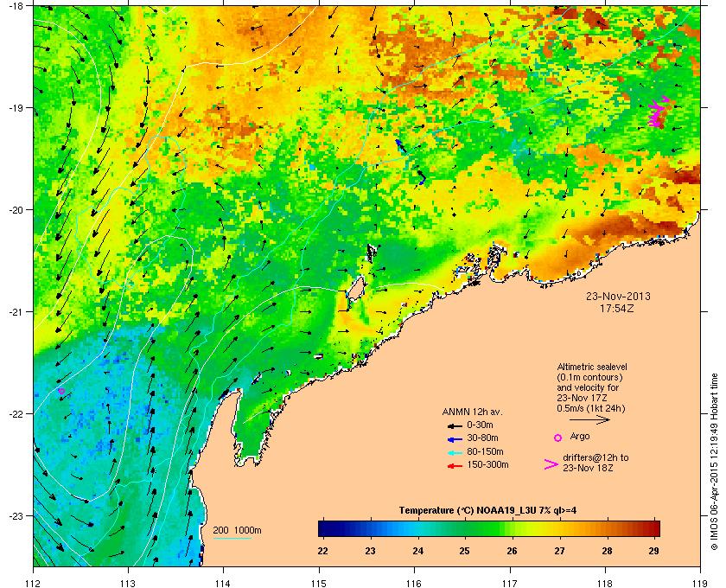Click the magenta drifters chevron legend symbol
Image resolution: width=726 pixels, height=588 pixels.
pos(551,464)
